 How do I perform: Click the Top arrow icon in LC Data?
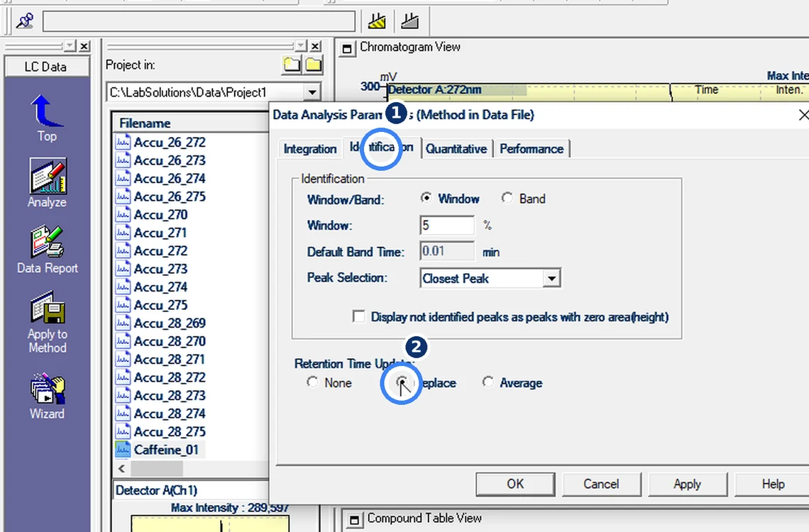tap(46, 111)
